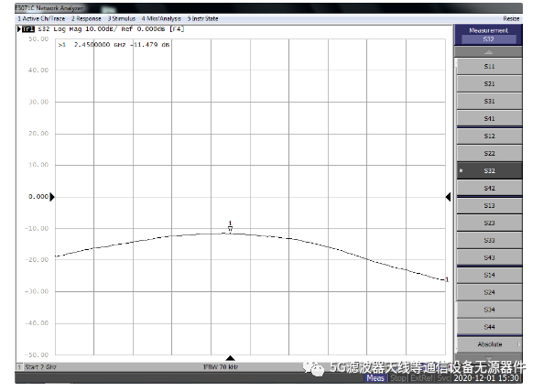Click the trace header S32 Log Mag 10.00dB/
This screenshot has width=543, height=392.
tap(77, 29)
